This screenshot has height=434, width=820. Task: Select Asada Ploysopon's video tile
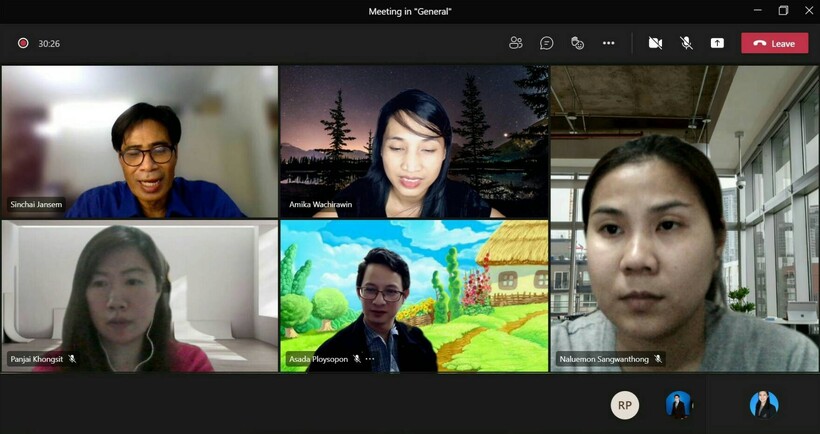click(x=414, y=296)
